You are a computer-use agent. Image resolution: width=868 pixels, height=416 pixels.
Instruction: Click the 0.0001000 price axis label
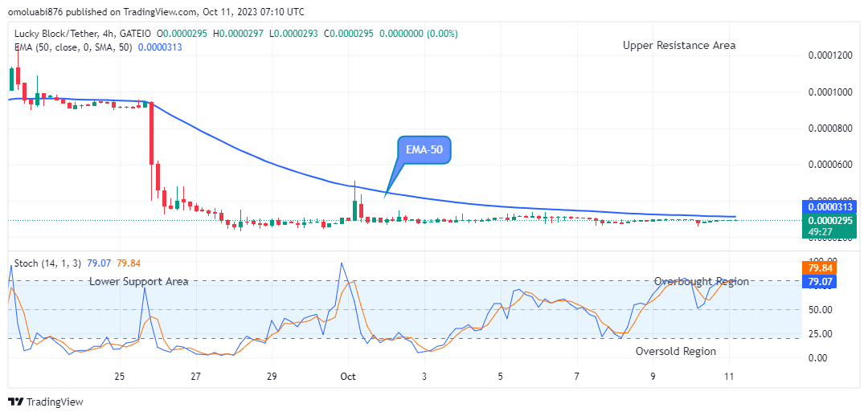point(830,92)
